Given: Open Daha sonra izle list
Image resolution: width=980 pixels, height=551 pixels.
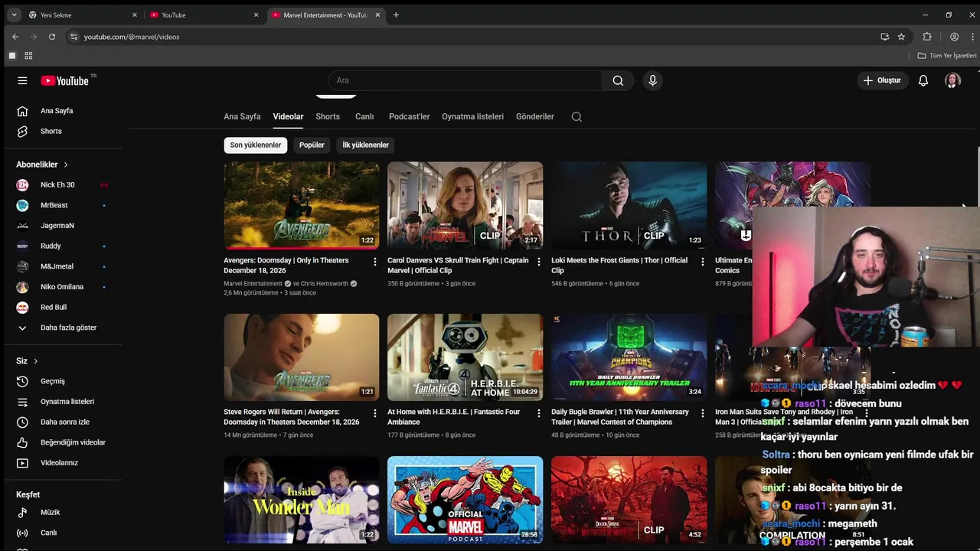Looking at the screenshot, I should [x=64, y=422].
